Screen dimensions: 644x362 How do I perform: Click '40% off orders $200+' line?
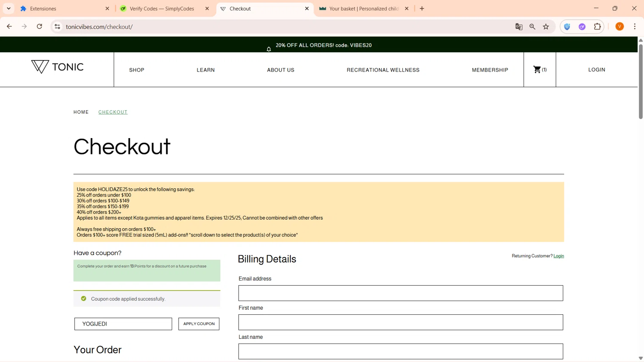tap(99, 212)
